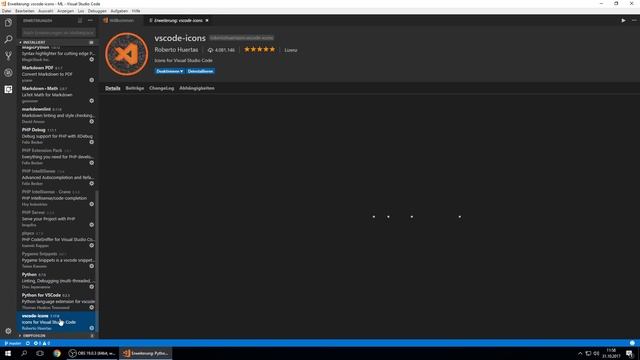640x360 pixels.
Task: Select the Markdown PDF extension row
Action: coord(57,74)
